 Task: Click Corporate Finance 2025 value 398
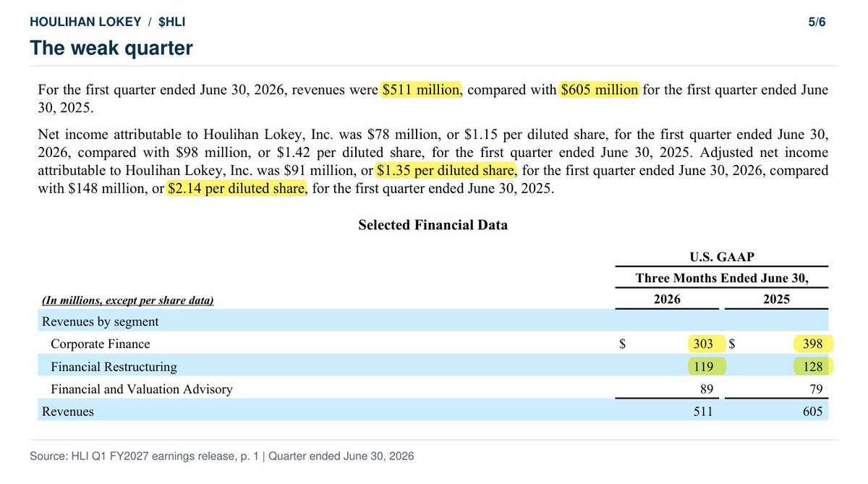pos(812,344)
